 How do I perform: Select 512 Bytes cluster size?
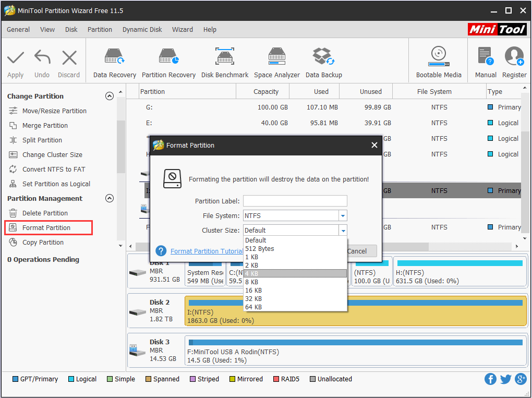tap(295, 249)
